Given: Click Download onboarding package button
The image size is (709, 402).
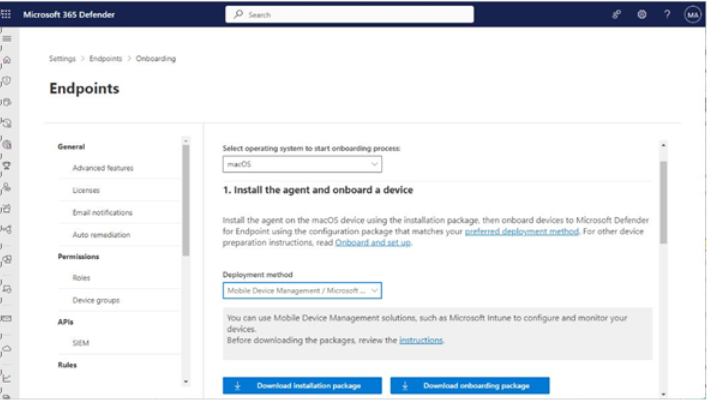Looking at the screenshot, I should coord(470,386).
